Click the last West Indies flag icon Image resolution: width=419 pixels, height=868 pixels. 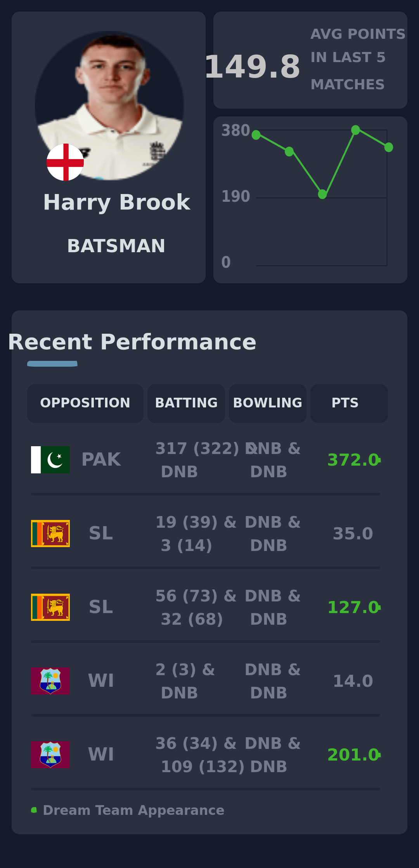tap(50, 755)
